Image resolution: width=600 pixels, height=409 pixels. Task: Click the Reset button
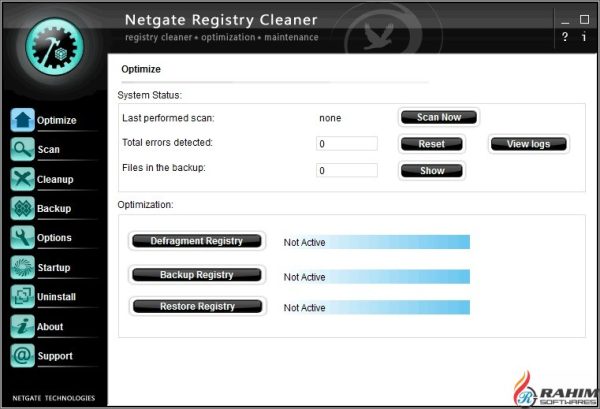432,144
